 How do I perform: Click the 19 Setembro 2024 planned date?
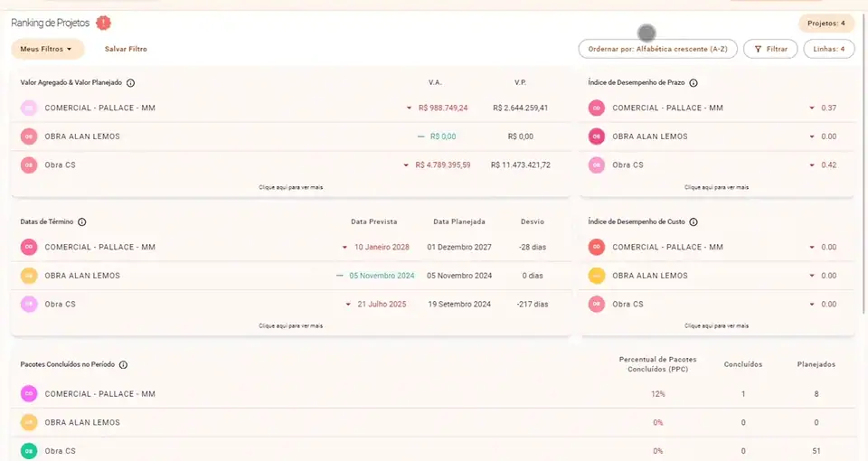click(459, 305)
